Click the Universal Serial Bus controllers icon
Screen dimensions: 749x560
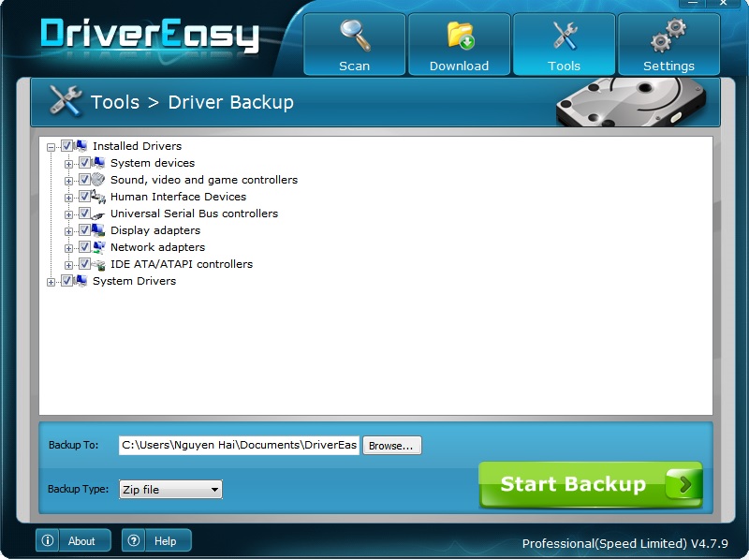point(98,214)
